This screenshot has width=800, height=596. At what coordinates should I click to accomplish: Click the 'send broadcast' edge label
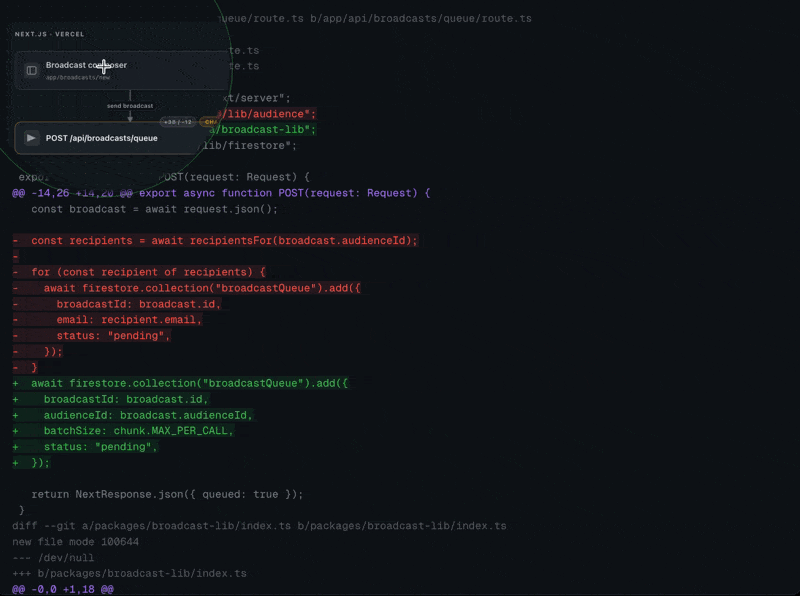click(x=130, y=106)
